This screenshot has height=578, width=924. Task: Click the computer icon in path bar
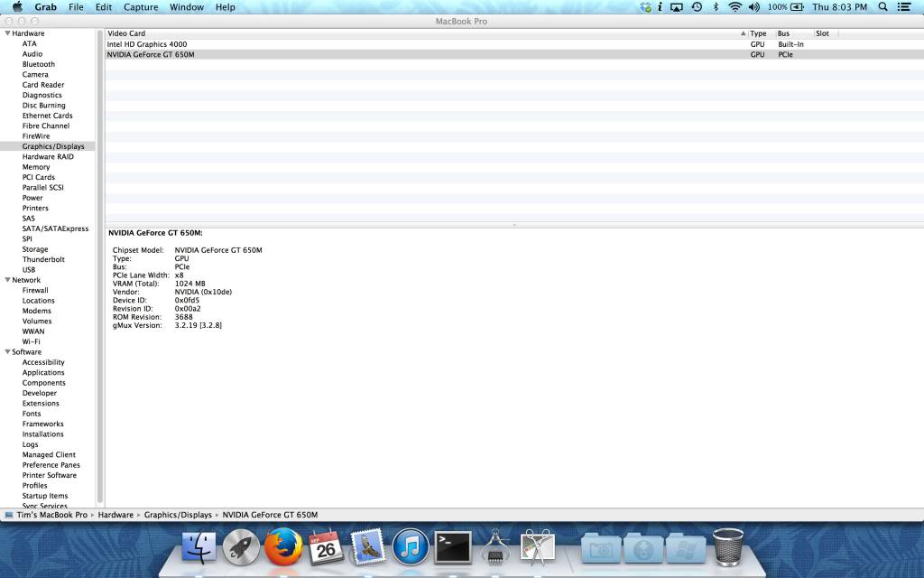coord(9,515)
